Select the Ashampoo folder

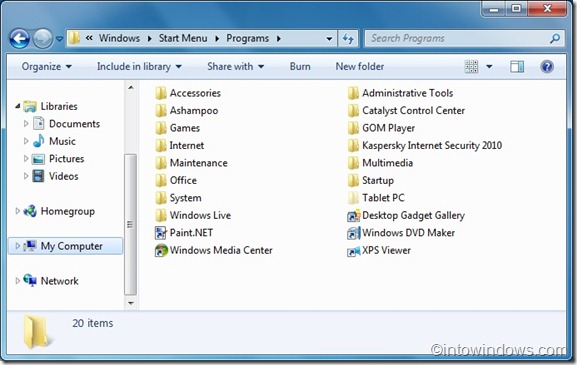tap(186, 110)
